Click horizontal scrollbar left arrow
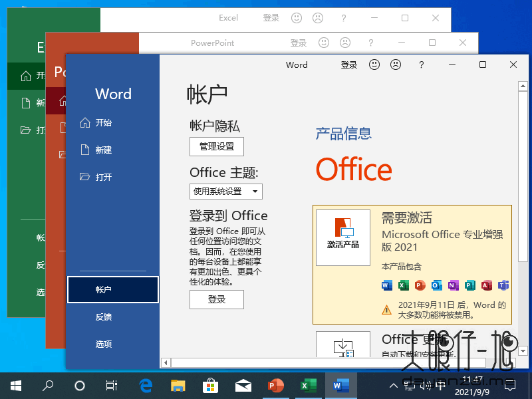 tap(166, 362)
